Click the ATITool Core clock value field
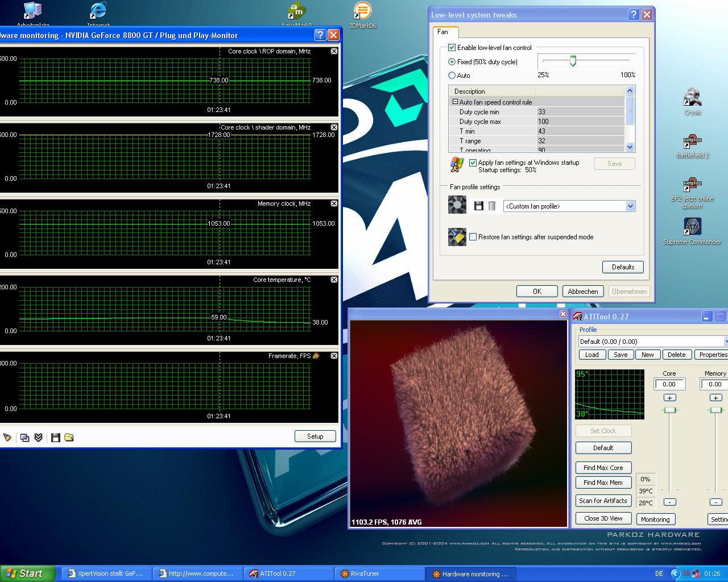Image resolution: width=728 pixels, height=582 pixels. click(x=669, y=384)
